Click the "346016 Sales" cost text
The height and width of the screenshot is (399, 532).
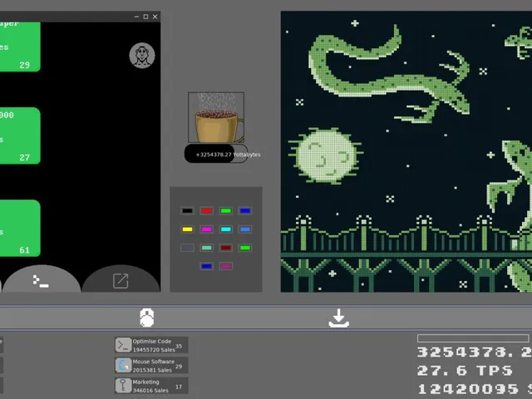150,390
